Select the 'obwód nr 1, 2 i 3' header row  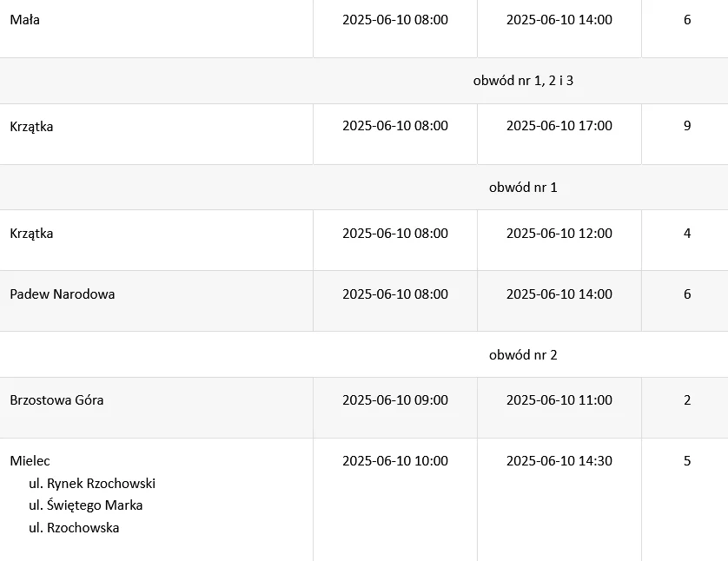[364, 81]
